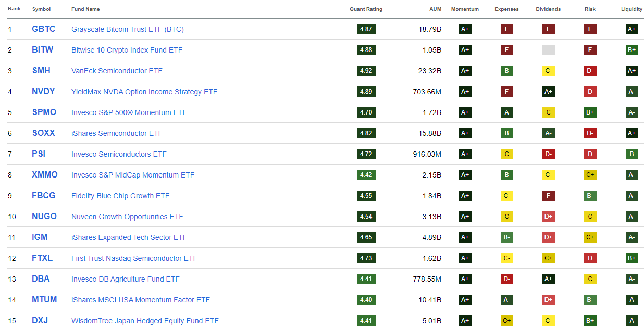Open Invesco Semiconductors ETF fund link
Viewport: 644px width, 329px height.
119,154
